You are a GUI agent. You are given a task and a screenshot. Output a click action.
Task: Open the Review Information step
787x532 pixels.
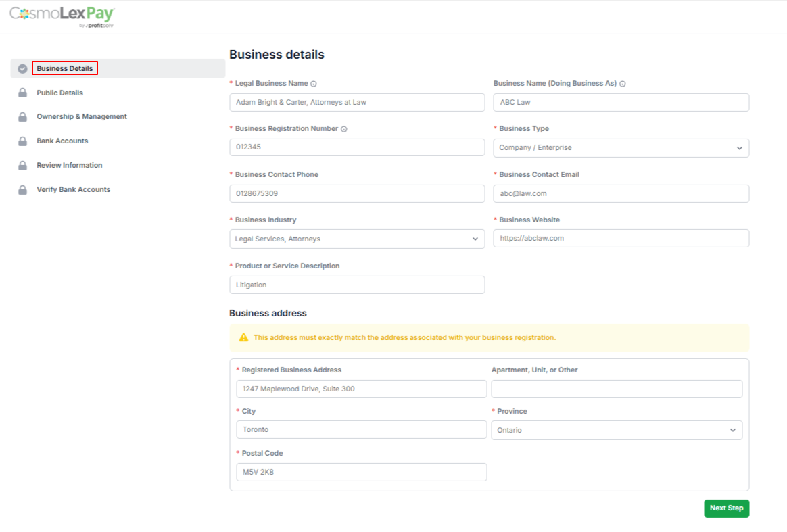(69, 165)
